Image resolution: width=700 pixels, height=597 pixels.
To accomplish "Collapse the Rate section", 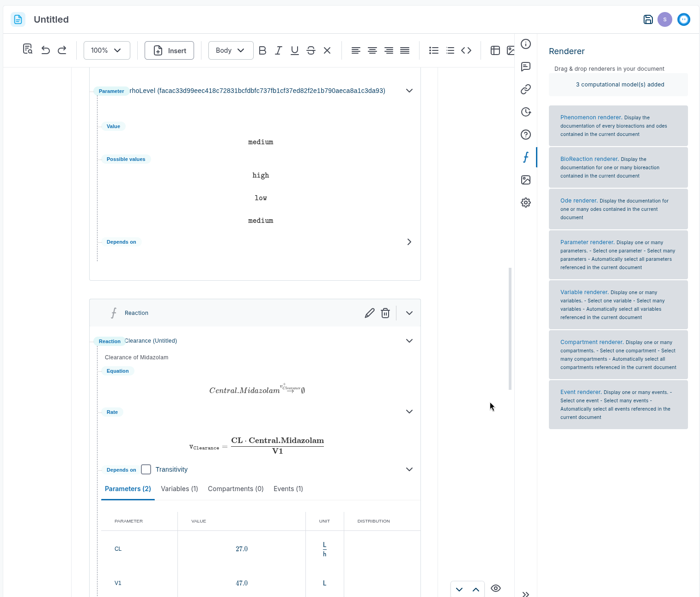I will point(409,412).
